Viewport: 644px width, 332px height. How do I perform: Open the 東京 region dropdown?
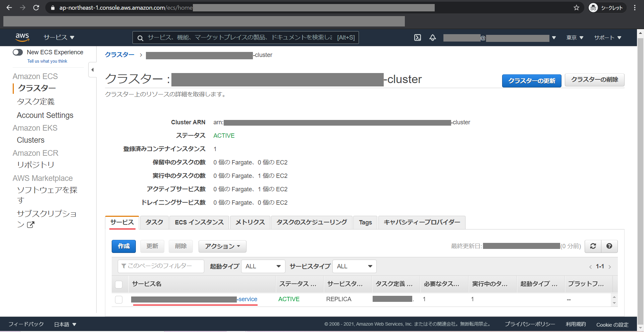(x=575, y=38)
